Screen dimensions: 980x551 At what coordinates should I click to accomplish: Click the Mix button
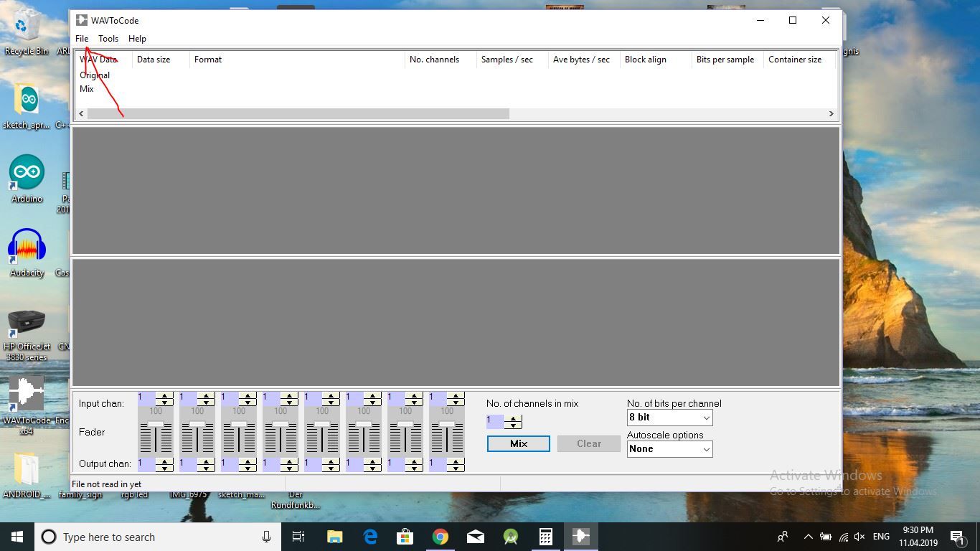click(519, 444)
